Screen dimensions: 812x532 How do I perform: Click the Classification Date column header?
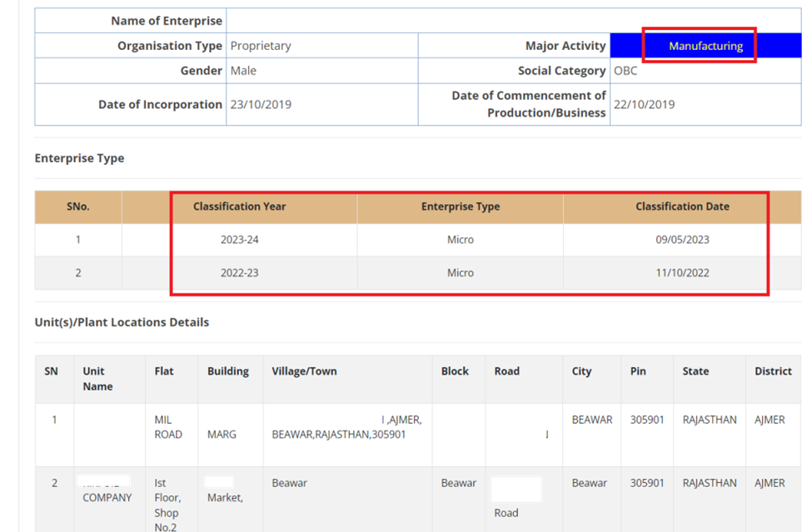[682, 206]
